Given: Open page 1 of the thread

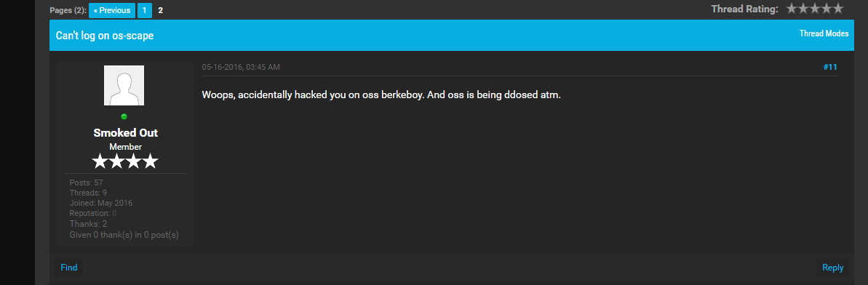Looking at the screenshot, I should click(x=145, y=10).
